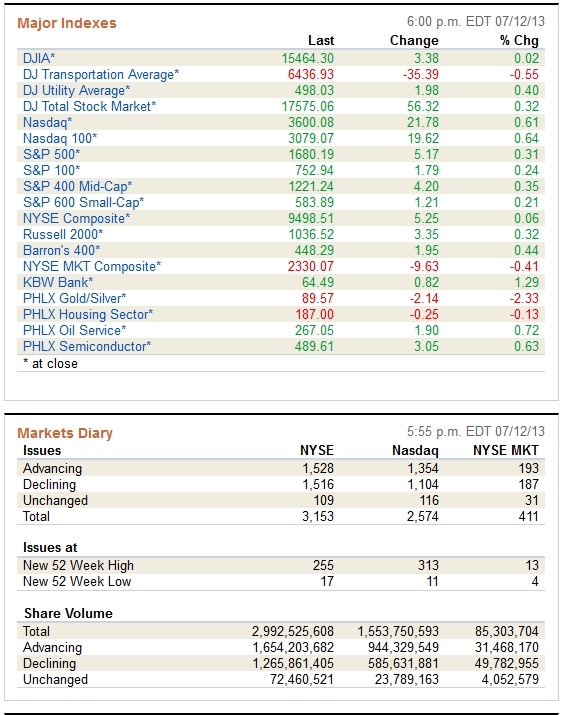Open the Nasdaq 100 link
Screen dimensions: 566x715
(x=60, y=138)
